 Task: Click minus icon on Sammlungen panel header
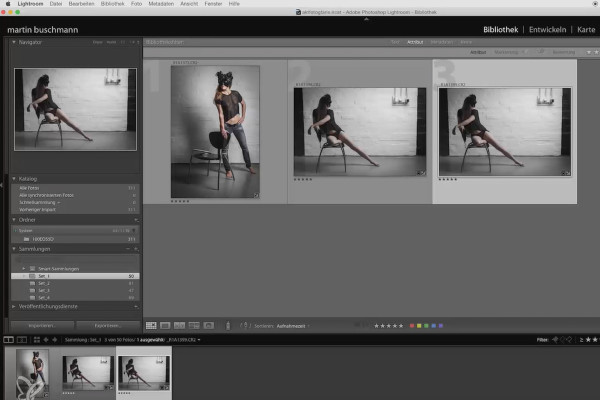(128, 249)
